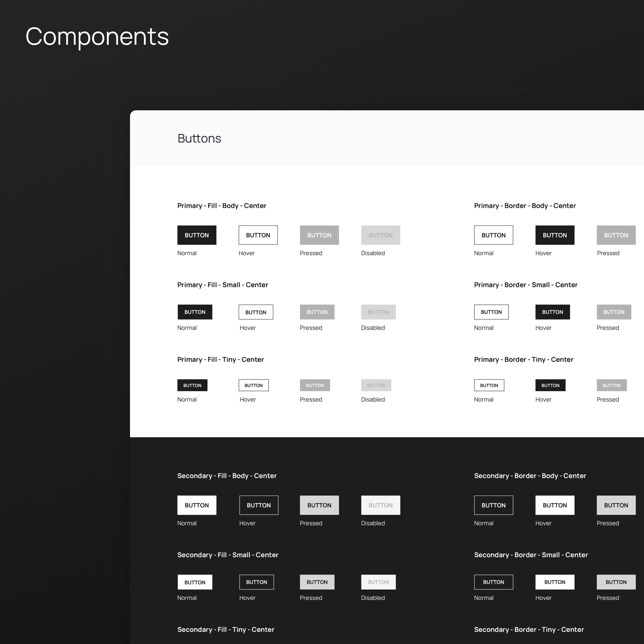Click Pressed gray button in Primary Fill Tiny
644x644 pixels.
tap(315, 385)
